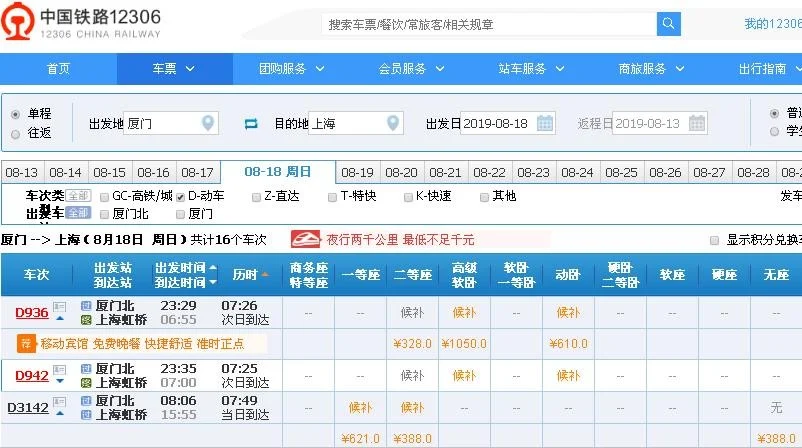Open location picker in 目的地 field
This screenshot has width=802, height=448.
tap(393, 123)
